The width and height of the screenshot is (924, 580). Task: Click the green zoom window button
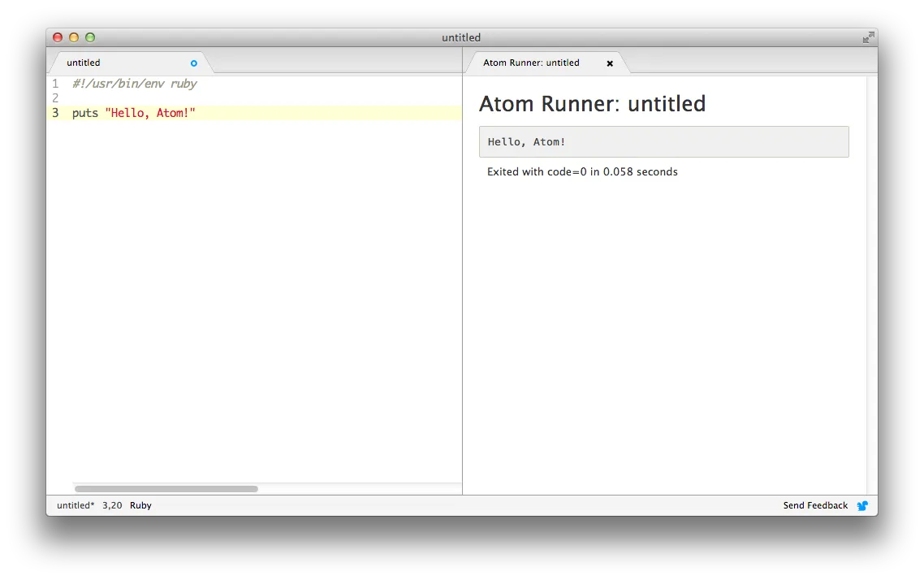90,37
